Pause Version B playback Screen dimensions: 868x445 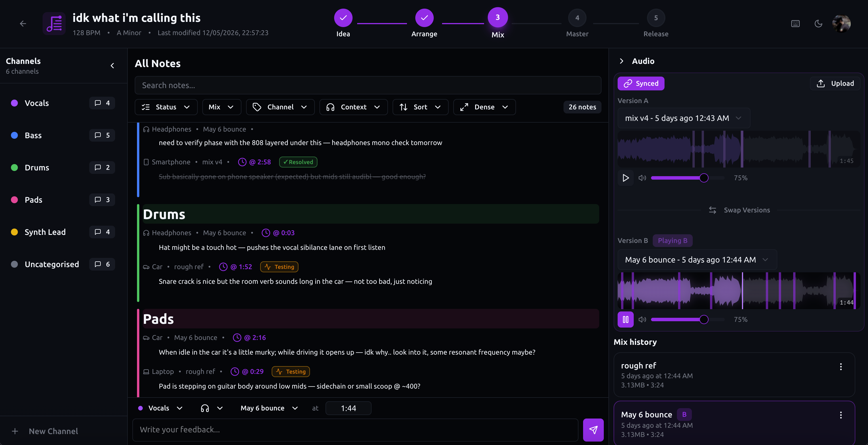(625, 320)
